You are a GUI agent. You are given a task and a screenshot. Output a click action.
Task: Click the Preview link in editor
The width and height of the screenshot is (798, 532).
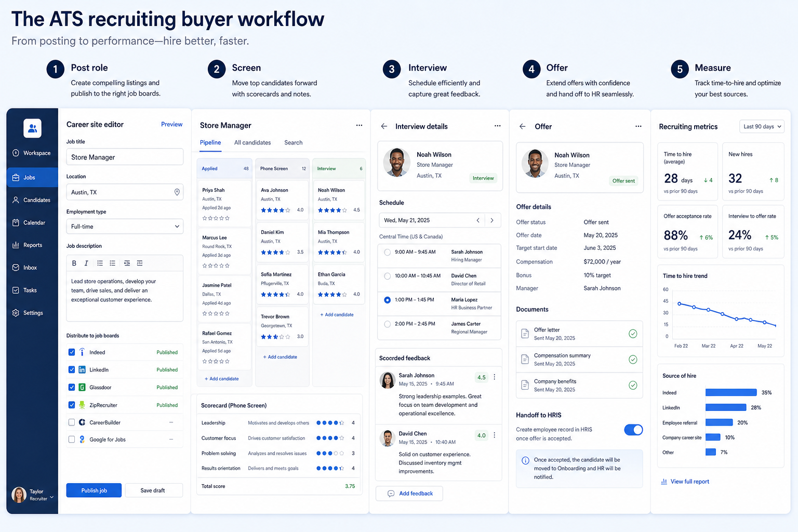point(171,125)
